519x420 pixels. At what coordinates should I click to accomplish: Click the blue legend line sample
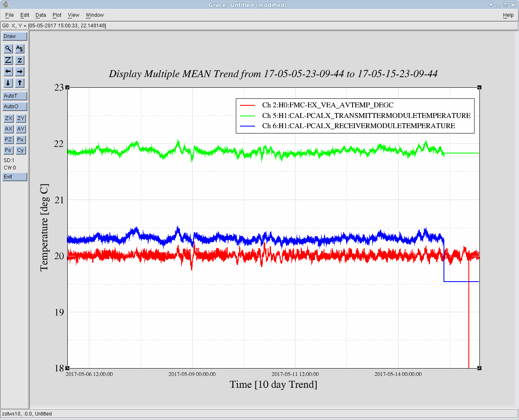247,126
